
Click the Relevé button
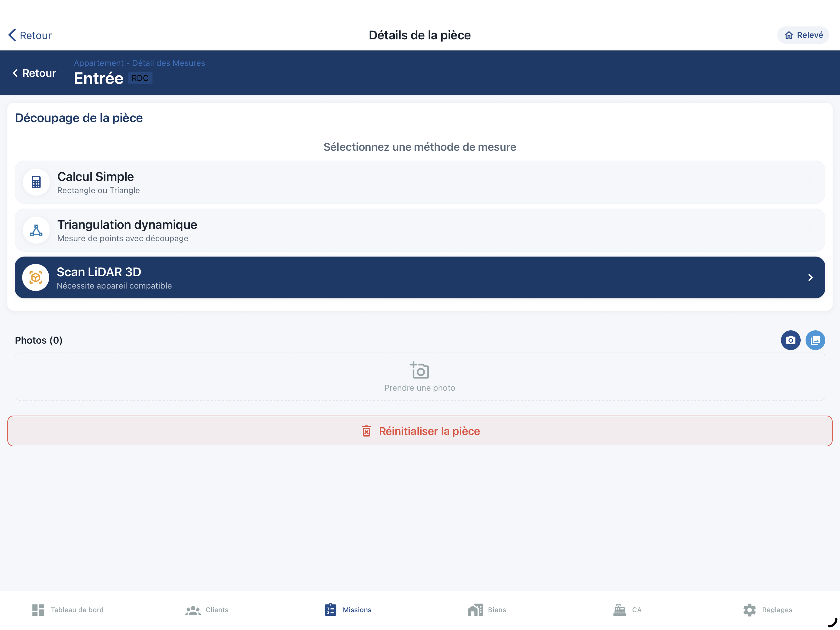click(x=803, y=35)
